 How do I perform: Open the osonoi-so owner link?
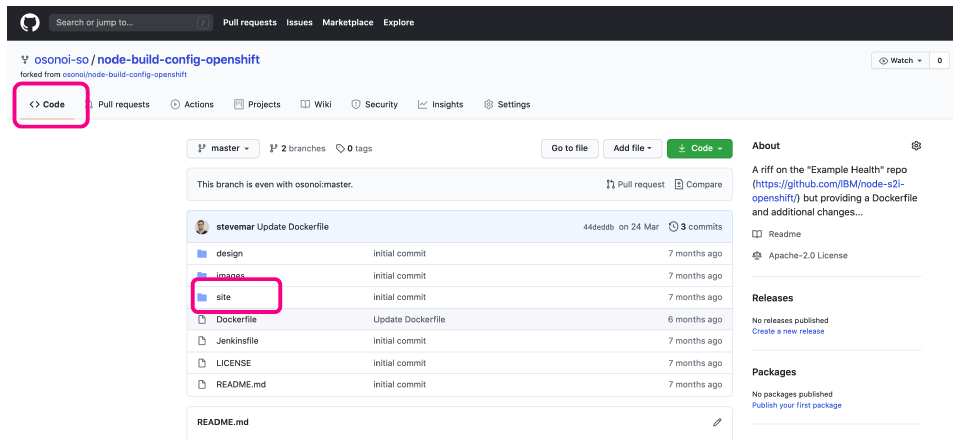[62, 60]
